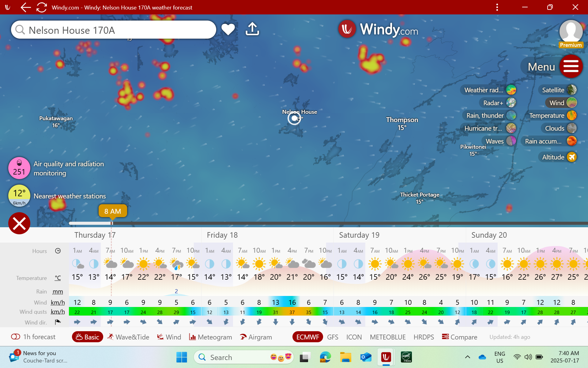Click the share upload icon
Viewport: 588px width, 368px height.
[x=252, y=29]
